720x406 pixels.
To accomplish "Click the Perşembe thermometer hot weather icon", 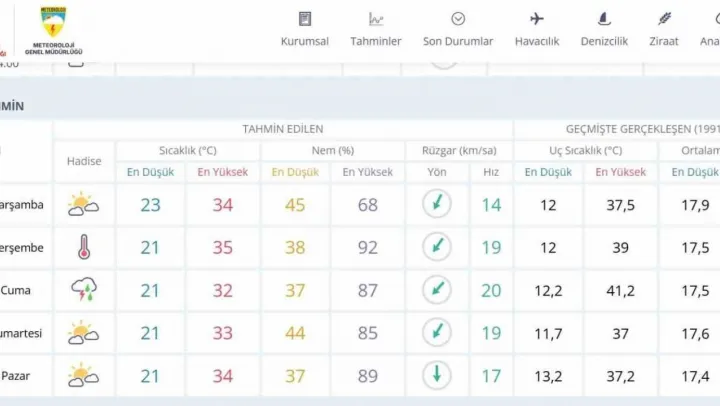I will click(84, 247).
